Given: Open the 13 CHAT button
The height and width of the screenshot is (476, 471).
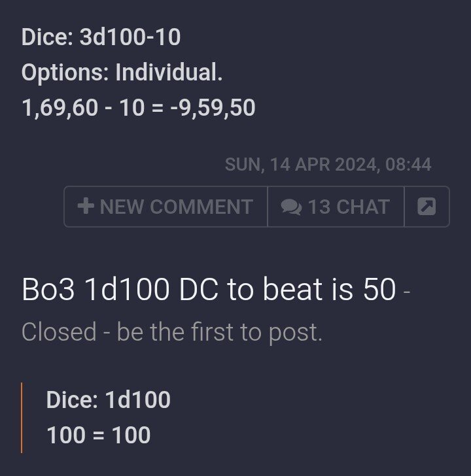Looking at the screenshot, I should 336,207.
